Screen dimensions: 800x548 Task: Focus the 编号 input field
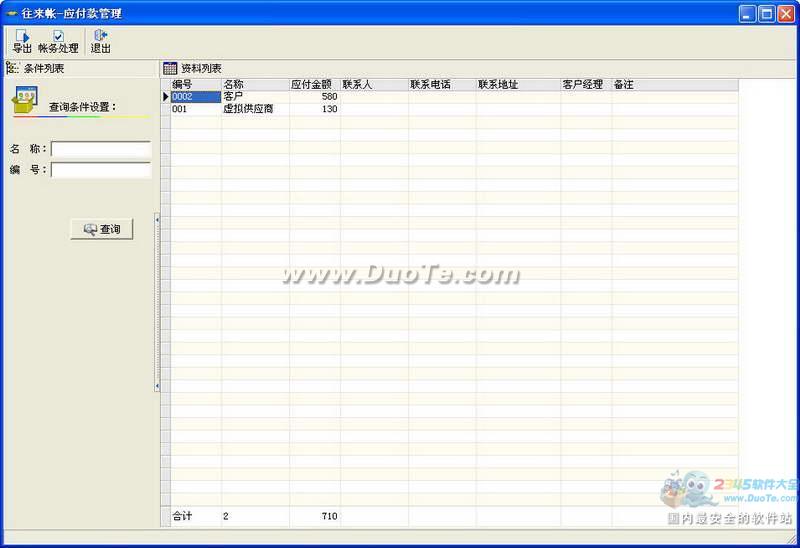coord(100,170)
